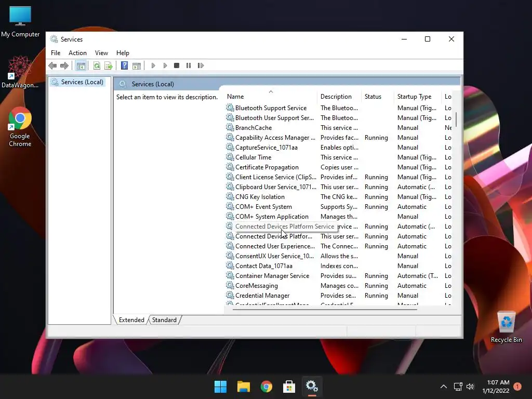Open File Explorer from taskbar
This screenshot has height=399, width=532.
click(243, 387)
